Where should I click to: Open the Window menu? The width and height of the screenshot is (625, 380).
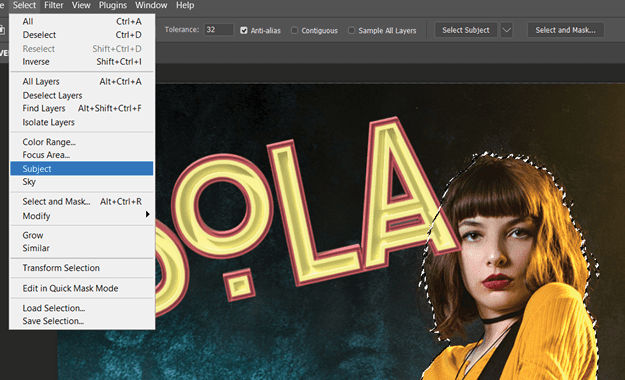point(151,6)
